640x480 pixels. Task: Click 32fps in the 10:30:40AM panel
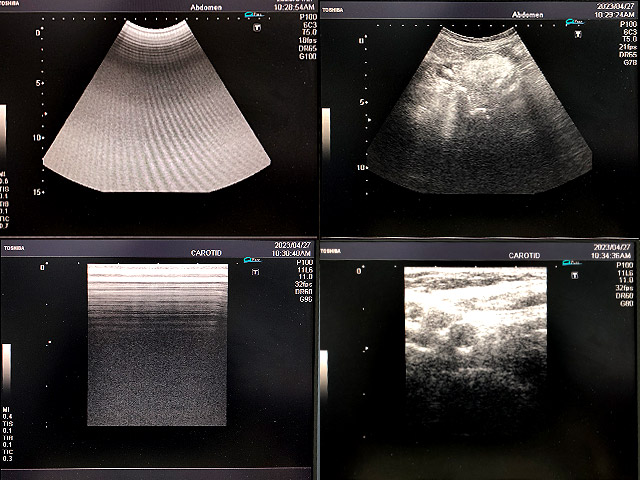[x=303, y=284]
